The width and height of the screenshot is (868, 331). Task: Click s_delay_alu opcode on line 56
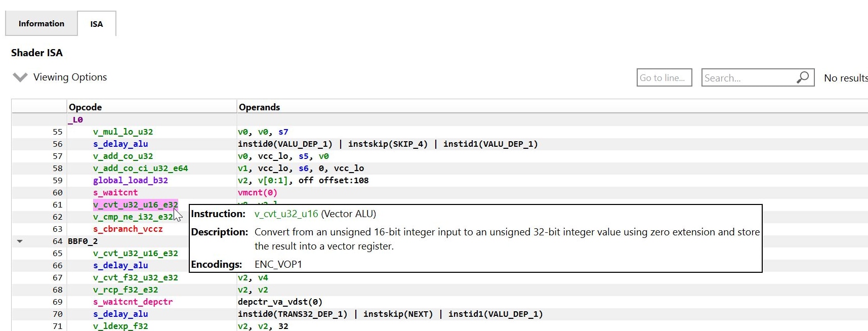click(x=120, y=144)
